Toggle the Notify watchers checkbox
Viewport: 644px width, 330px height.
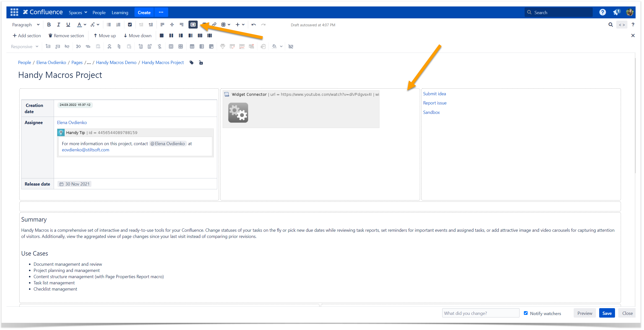pos(526,313)
